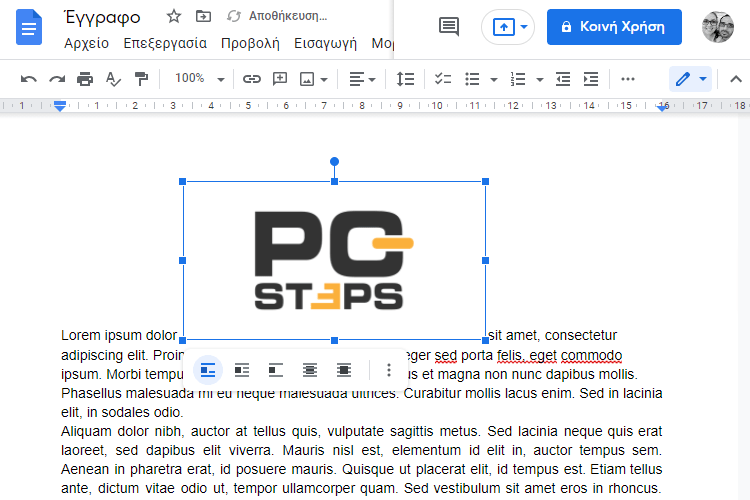
Task: Click the present-to-meeting icon
Action: [x=504, y=27]
